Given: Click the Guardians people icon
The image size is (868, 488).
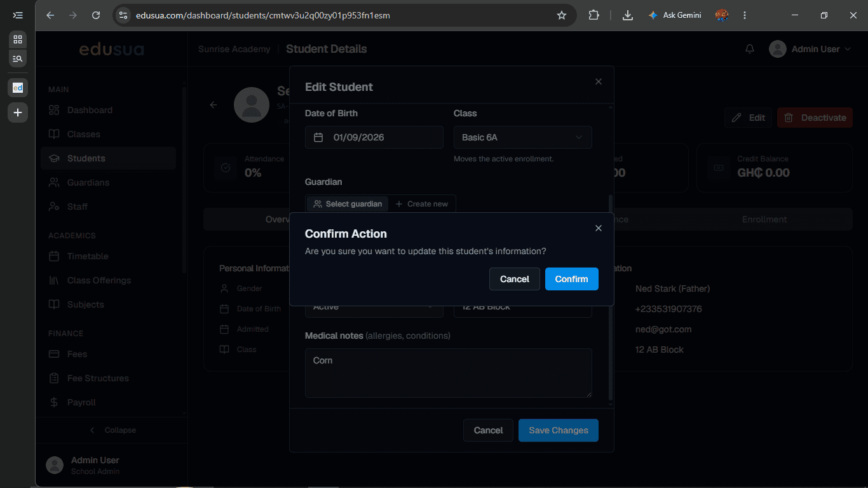Looking at the screenshot, I should coord(54,182).
